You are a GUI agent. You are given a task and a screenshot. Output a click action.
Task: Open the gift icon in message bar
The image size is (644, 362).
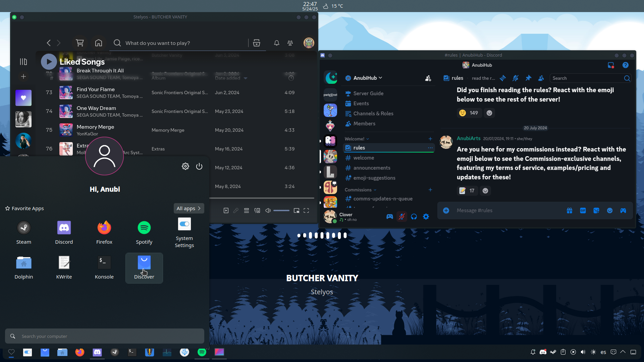click(x=570, y=210)
